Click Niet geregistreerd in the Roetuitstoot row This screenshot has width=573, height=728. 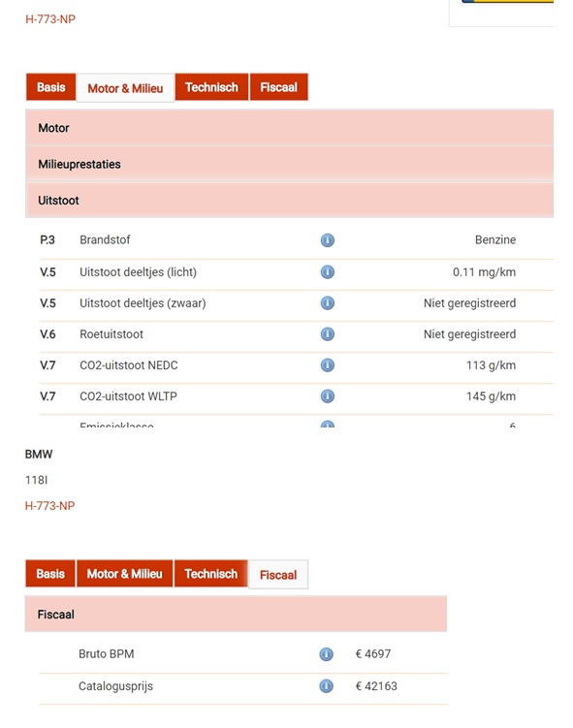point(469,334)
